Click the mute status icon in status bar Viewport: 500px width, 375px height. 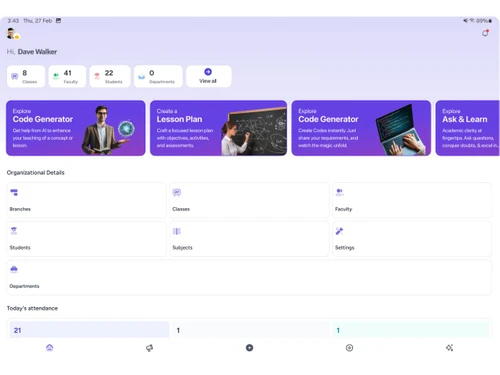(465, 20)
